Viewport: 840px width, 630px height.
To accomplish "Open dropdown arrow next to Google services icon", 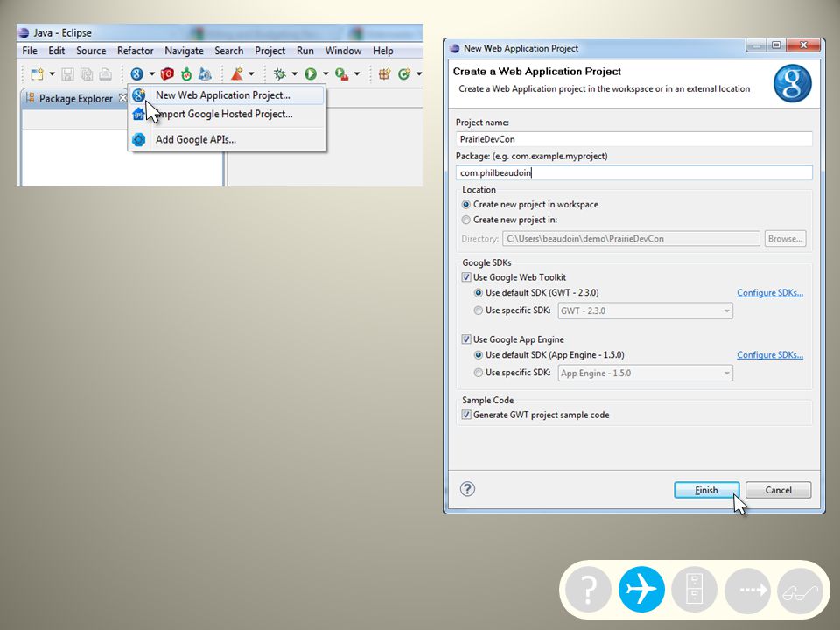I will click(x=152, y=73).
